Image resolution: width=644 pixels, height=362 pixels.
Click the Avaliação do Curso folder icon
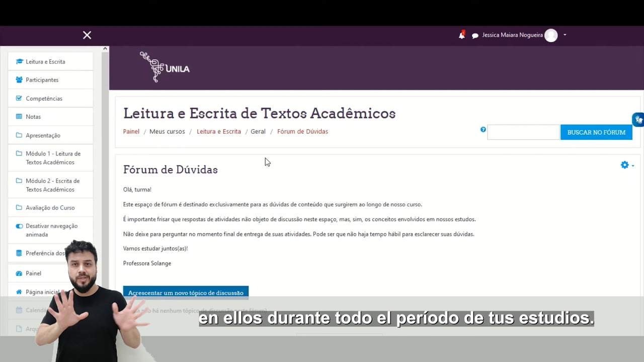(19, 208)
